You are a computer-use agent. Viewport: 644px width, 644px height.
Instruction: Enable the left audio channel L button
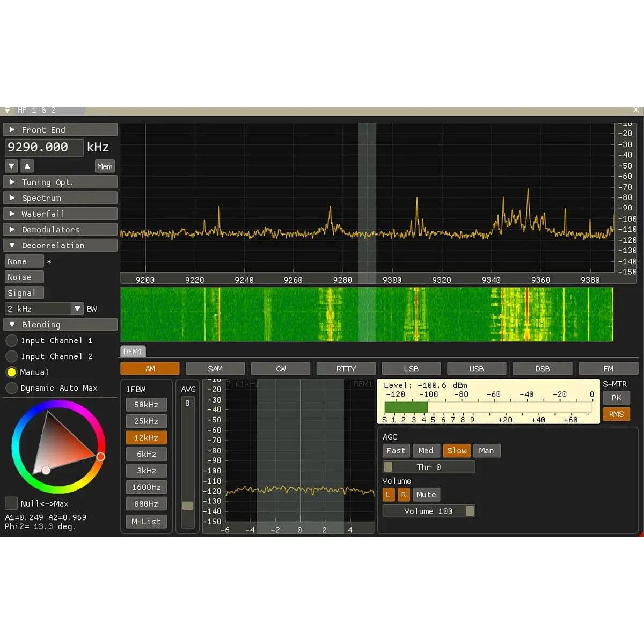(x=388, y=495)
